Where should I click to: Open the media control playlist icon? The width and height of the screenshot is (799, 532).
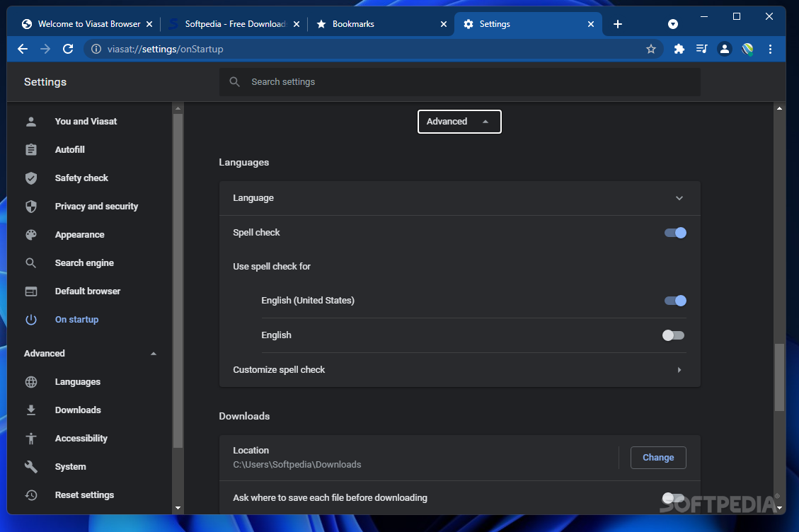701,49
